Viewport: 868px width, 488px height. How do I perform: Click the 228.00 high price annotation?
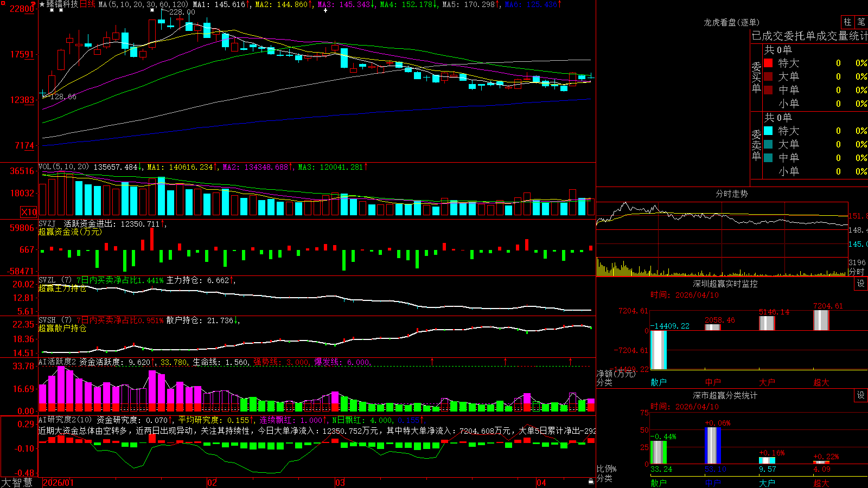[x=182, y=12]
